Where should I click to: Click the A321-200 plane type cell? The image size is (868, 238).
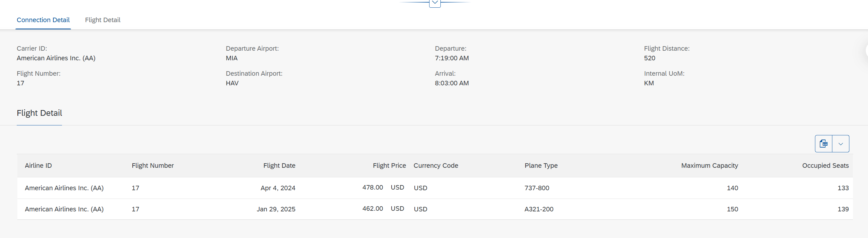click(539, 209)
